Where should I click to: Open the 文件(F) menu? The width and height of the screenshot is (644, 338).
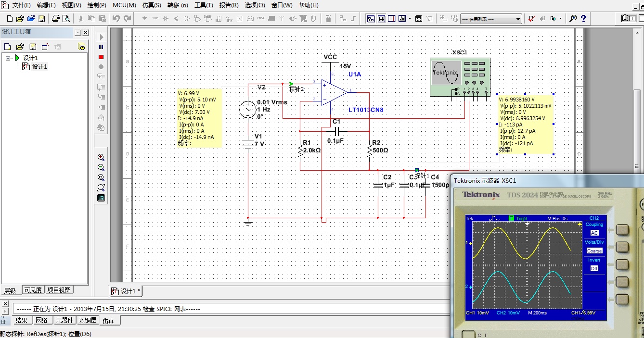[x=22, y=5]
